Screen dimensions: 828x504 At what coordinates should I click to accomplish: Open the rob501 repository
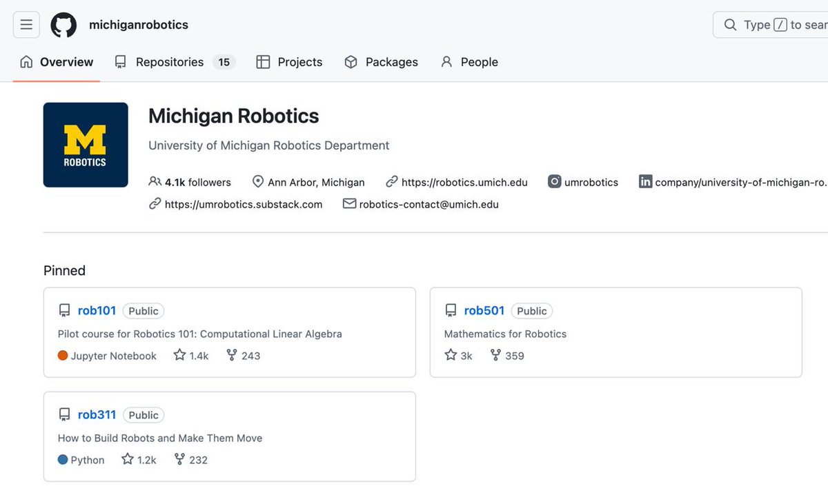pos(484,310)
